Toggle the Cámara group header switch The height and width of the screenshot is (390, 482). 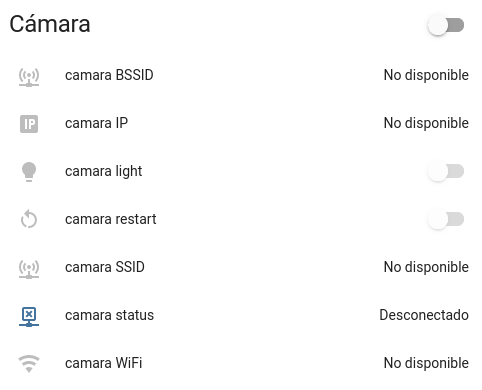coord(446,25)
